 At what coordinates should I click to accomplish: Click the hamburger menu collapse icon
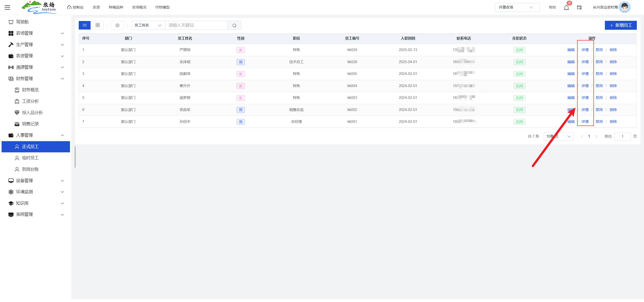8,7
